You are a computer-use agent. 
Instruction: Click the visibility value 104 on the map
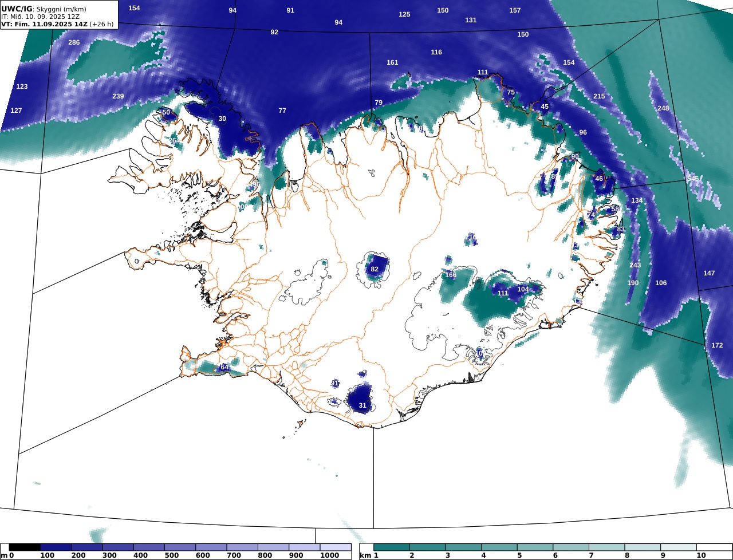coord(523,289)
